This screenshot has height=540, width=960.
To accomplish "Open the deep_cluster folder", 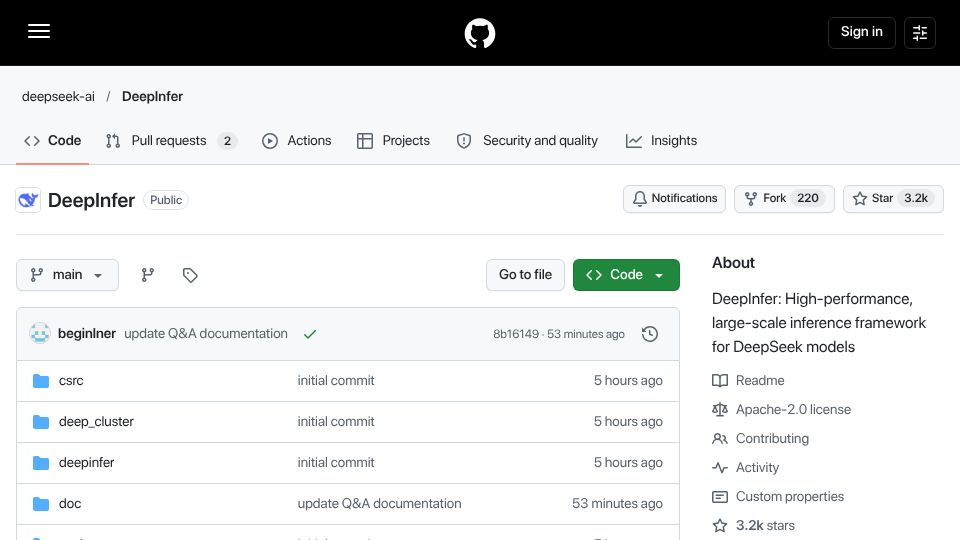I will coord(96,422).
